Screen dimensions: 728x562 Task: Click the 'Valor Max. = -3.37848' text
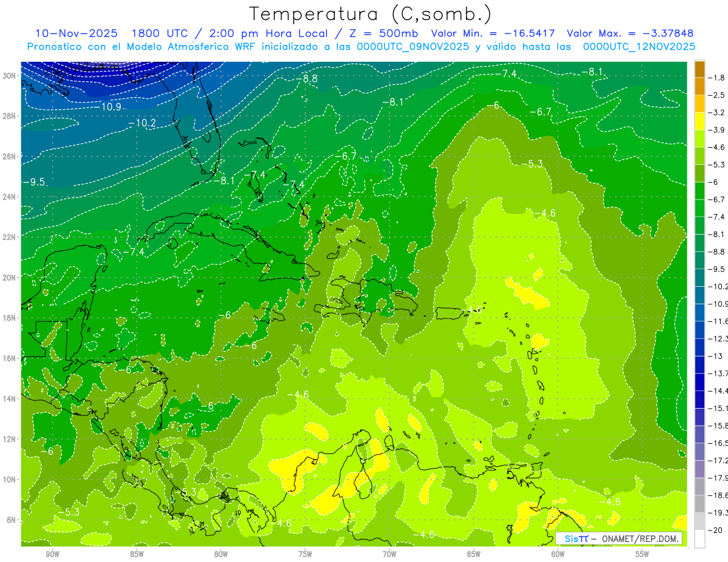pos(630,33)
